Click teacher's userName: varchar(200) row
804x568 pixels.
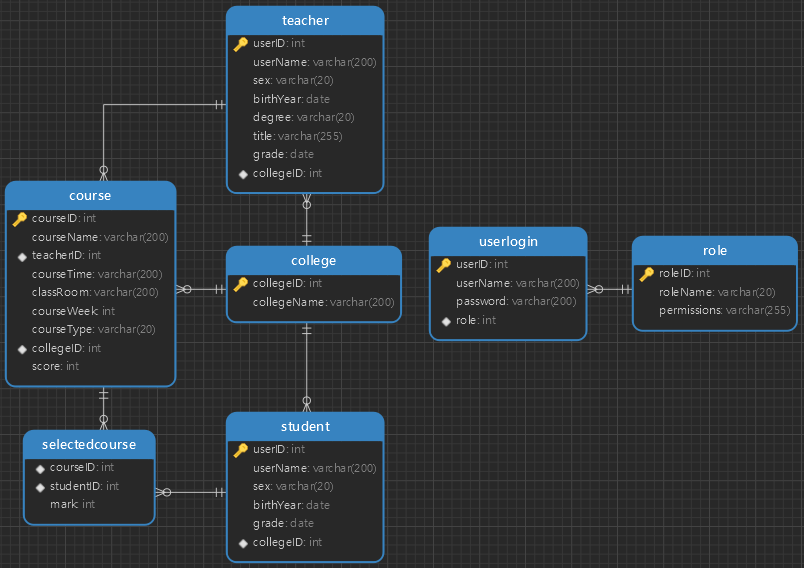[x=314, y=62]
